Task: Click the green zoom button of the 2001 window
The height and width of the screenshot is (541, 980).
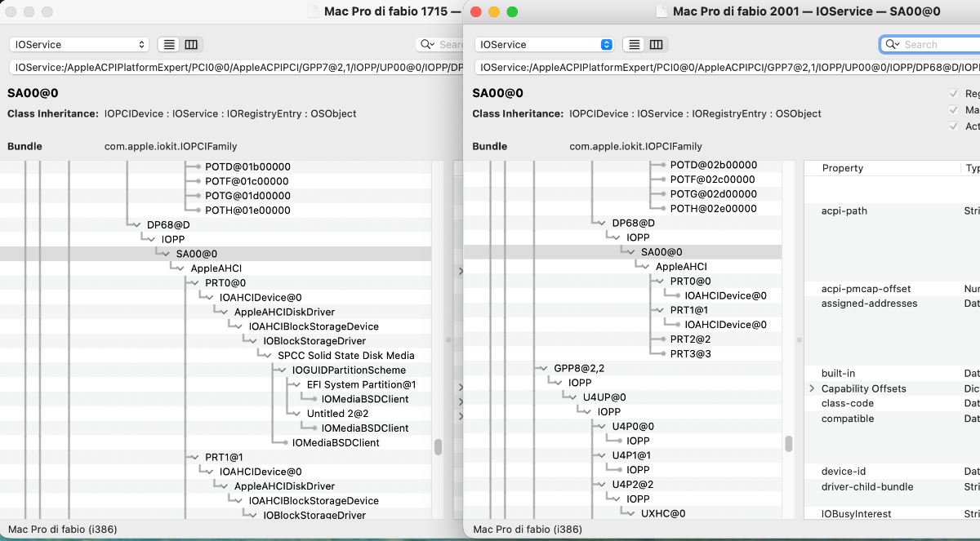Action: (x=512, y=11)
